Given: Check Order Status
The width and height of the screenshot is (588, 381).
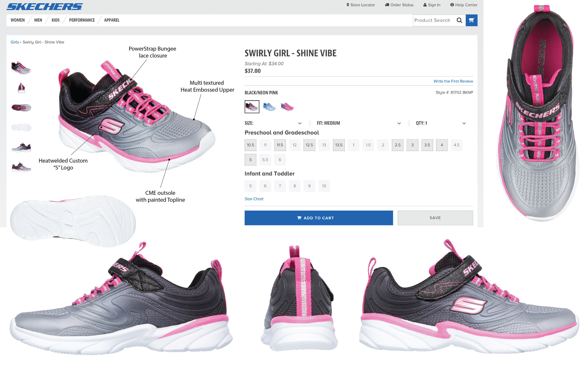Looking at the screenshot, I should 399,5.
